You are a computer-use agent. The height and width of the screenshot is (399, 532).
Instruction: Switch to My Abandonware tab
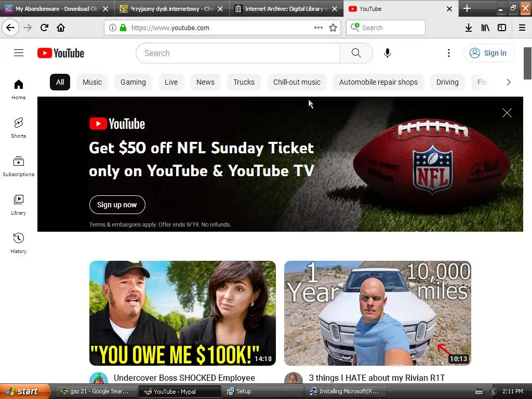(x=57, y=8)
